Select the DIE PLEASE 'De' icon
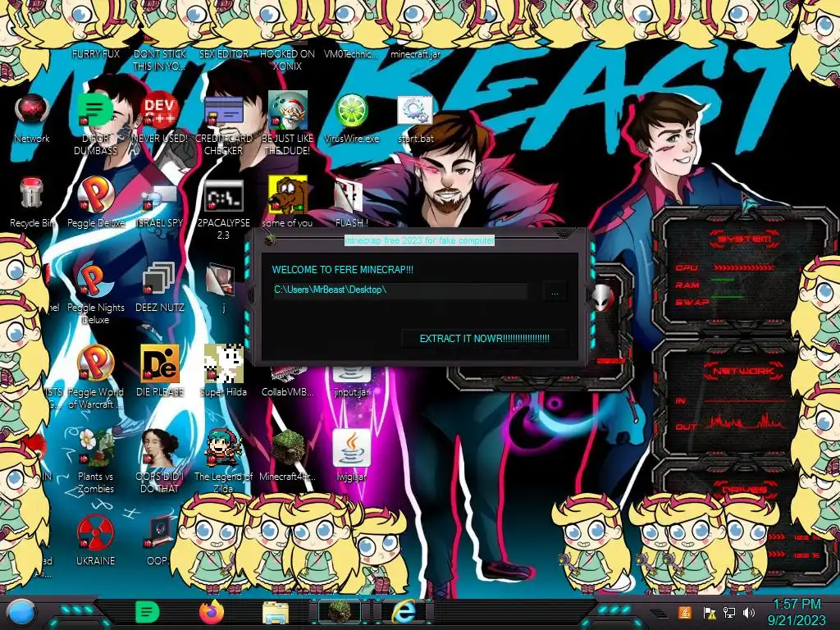Viewport: 840px width, 630px height. (160, 363)
